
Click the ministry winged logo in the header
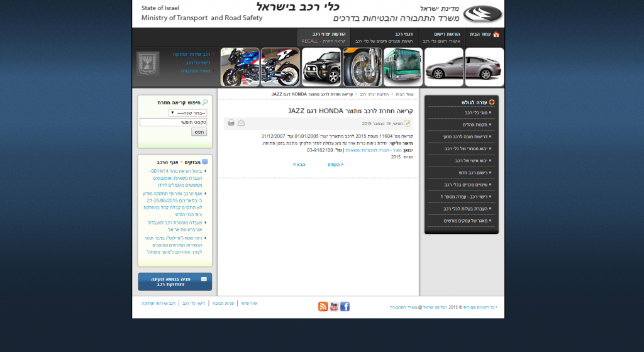pos(482,14)
